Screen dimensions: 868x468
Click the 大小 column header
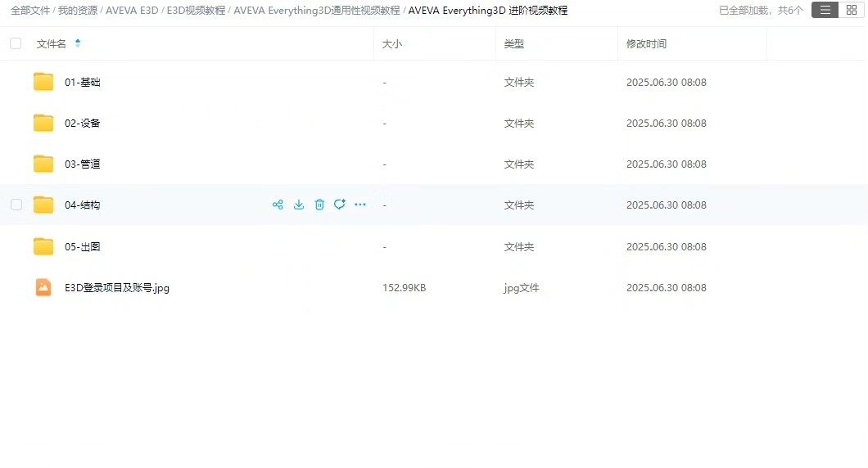pos(392,43)
